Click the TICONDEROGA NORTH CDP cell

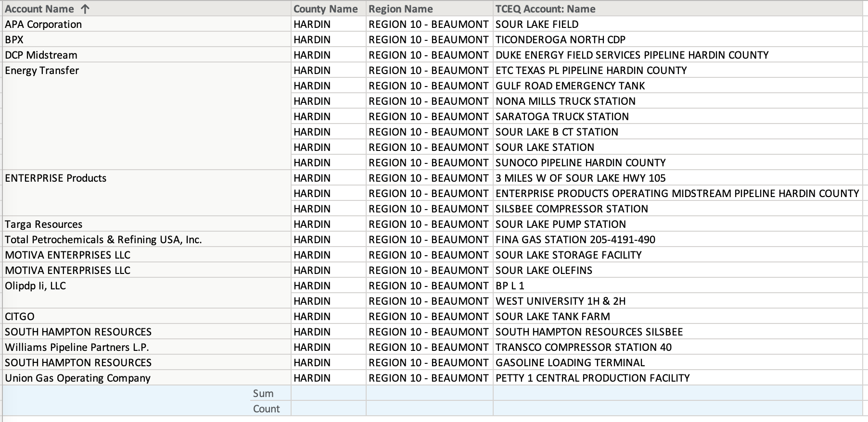(x=560, y=40)
